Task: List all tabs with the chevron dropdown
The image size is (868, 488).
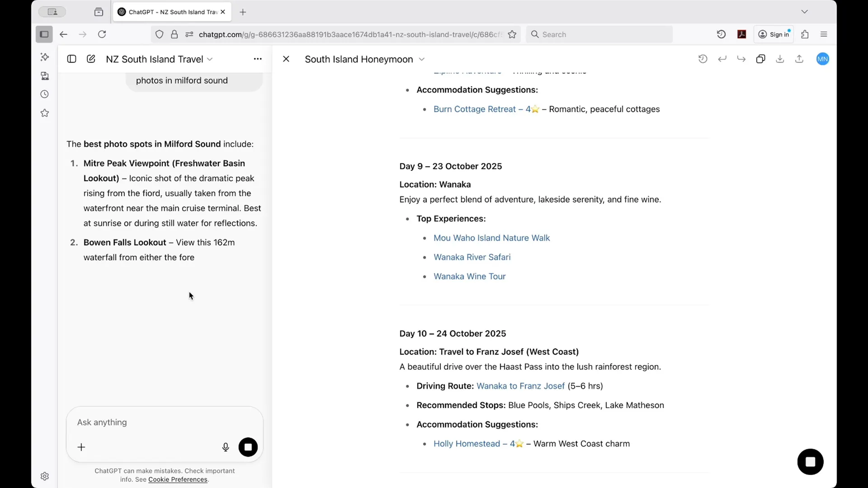Action: (804, 12)
